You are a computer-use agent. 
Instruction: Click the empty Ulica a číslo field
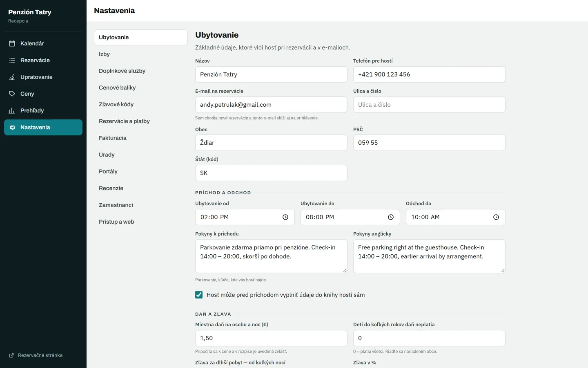pyautogui.click(x=429, y=105)
